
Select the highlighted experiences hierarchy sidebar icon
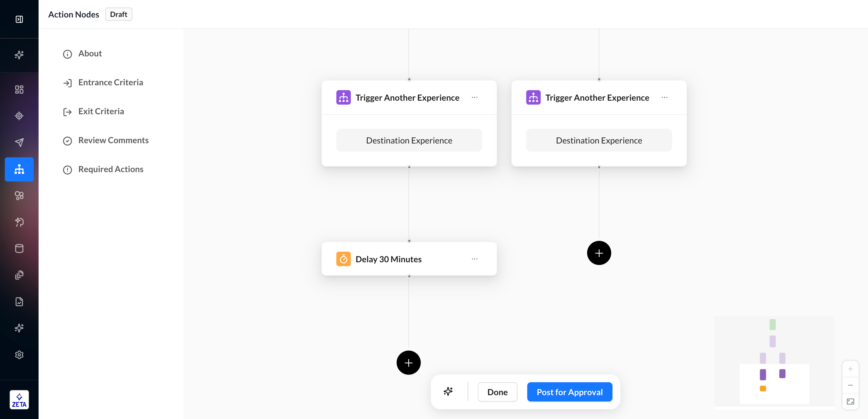[19, 169]
